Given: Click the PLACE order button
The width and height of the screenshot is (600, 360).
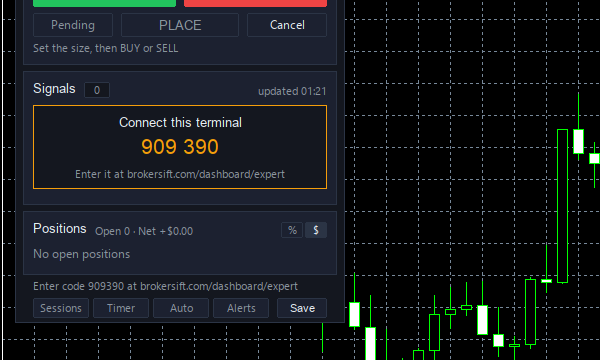Looking at the screenshot, I should coord(180,25).
